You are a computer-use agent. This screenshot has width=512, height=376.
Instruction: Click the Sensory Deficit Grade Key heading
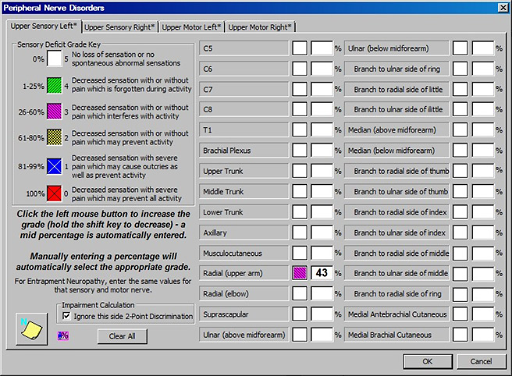pyautogui.click(x=59, y=44)
